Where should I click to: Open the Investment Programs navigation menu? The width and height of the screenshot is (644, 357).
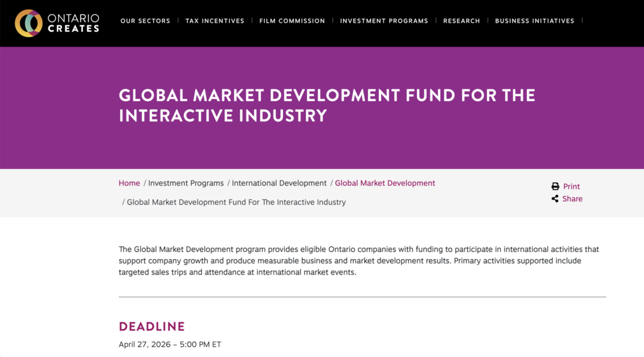pyautogui.click(x=384, y=21)
